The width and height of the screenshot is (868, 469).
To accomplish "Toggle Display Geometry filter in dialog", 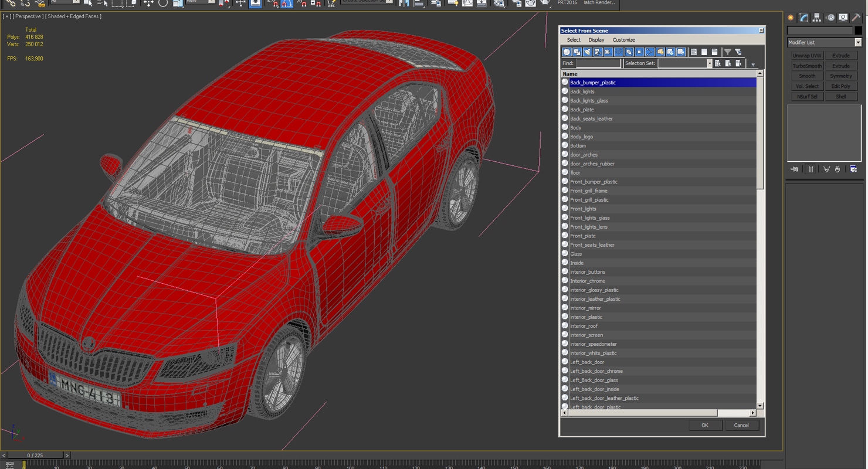I will pos(567,52).
